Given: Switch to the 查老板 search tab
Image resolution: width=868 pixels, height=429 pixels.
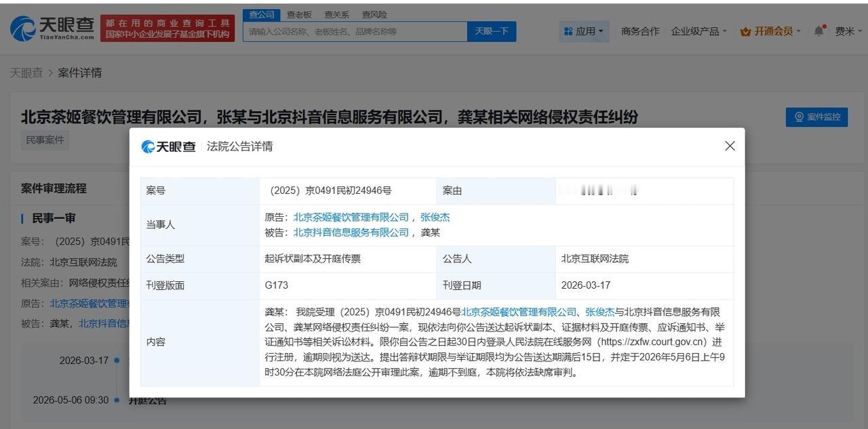Looking at the screenshot, I should click(299, 14).
